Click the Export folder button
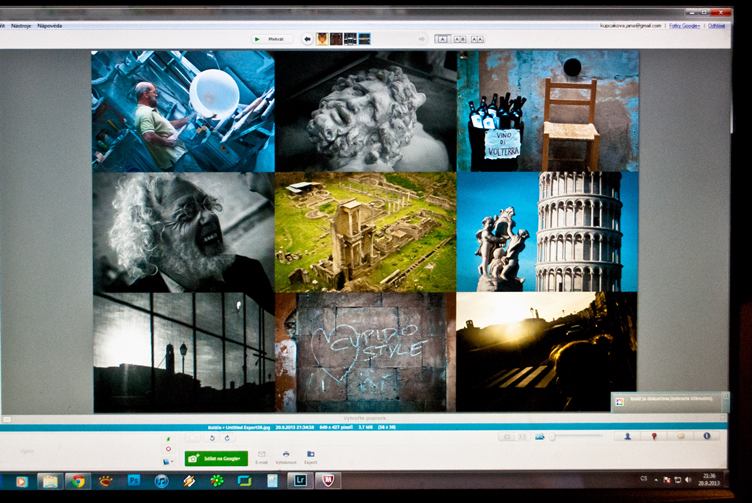 tap(310, 457)
